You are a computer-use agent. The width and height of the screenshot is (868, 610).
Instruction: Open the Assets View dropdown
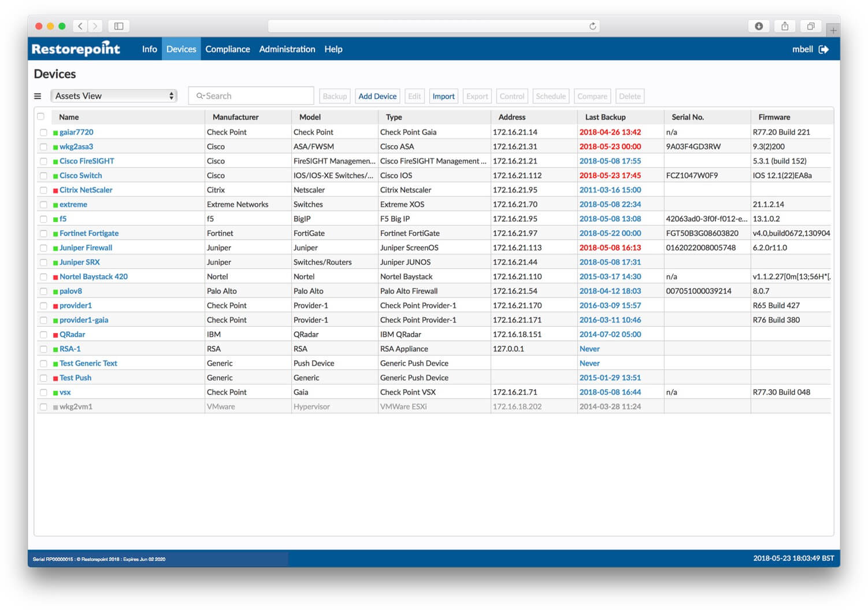113,95
